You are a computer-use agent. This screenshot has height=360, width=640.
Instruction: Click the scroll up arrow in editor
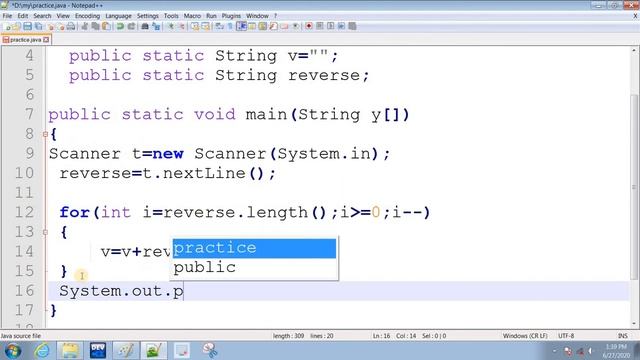click(x=634, y=51)
